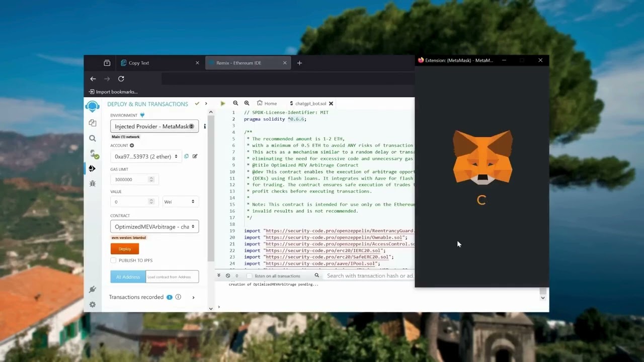Open the Account dropdown 0xa97...53973
Screen dimensions: 644x362
pyautogui.click(x=146, y=156)
